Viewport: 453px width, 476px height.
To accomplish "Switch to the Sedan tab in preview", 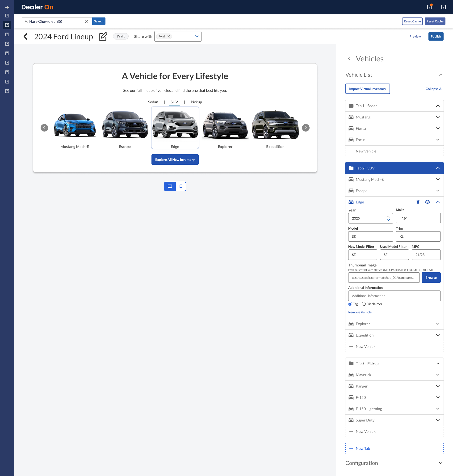I will tap(153, 102).
